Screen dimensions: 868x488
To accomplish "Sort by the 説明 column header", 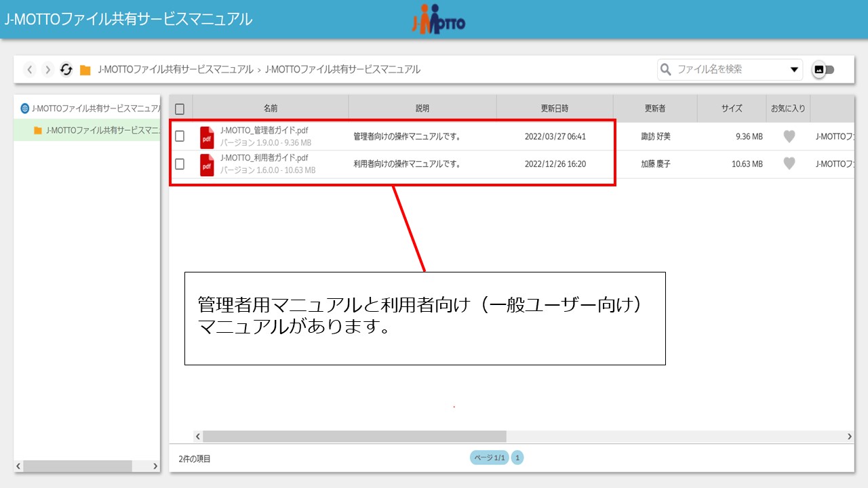I will 422,108.
